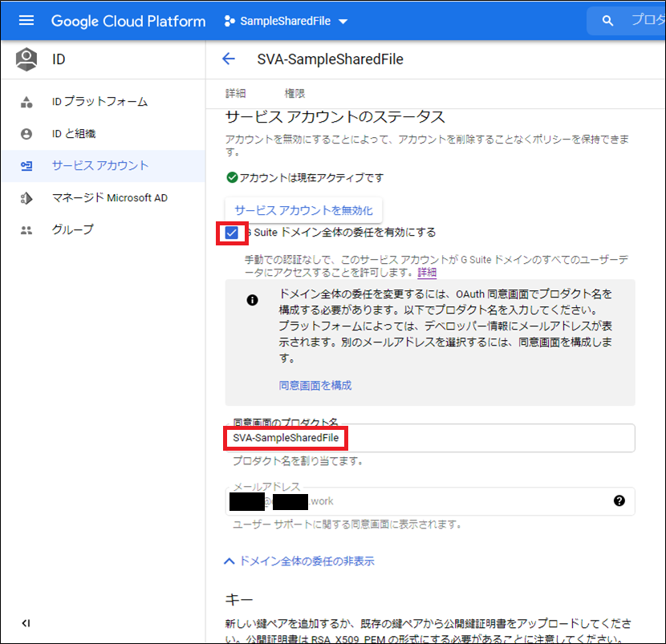Switch to the 詳細 tab

pos(235,93)
